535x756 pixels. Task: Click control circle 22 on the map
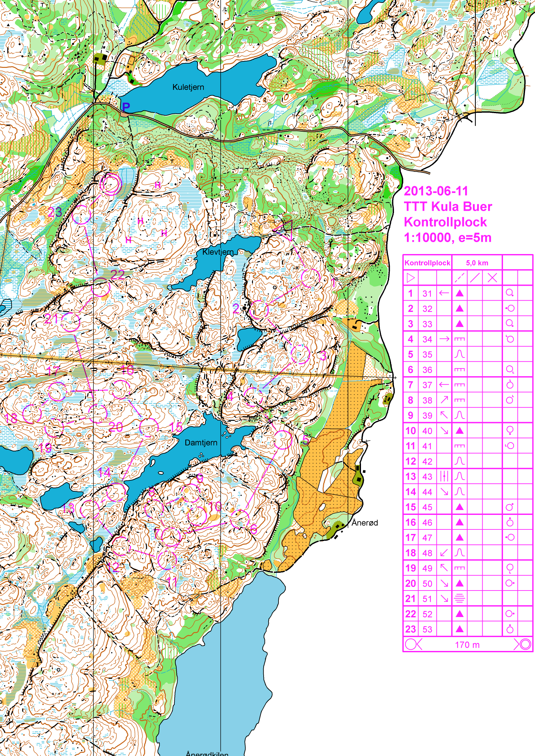tap(100, 287)
